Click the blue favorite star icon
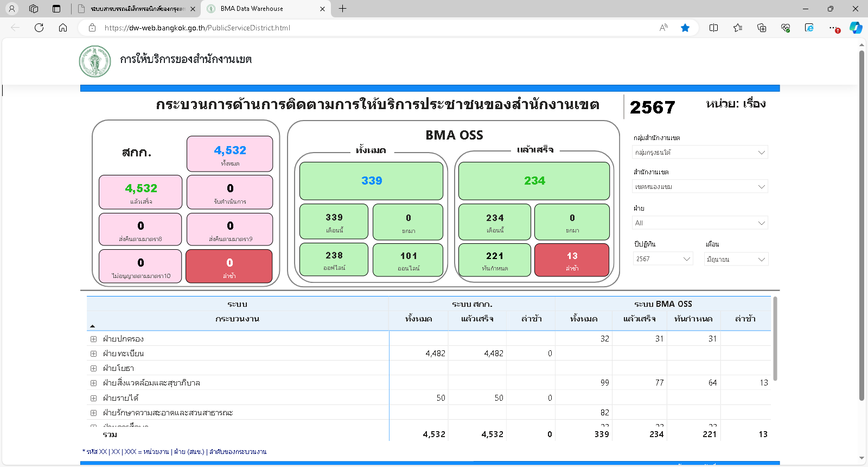868x467 pixels. click(x=685, y=28)
